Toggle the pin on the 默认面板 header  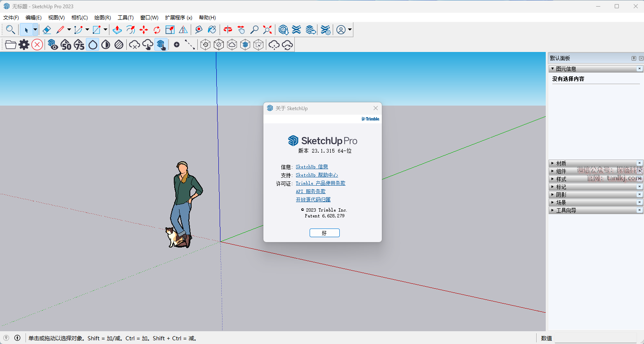click(x=634, y=58)
